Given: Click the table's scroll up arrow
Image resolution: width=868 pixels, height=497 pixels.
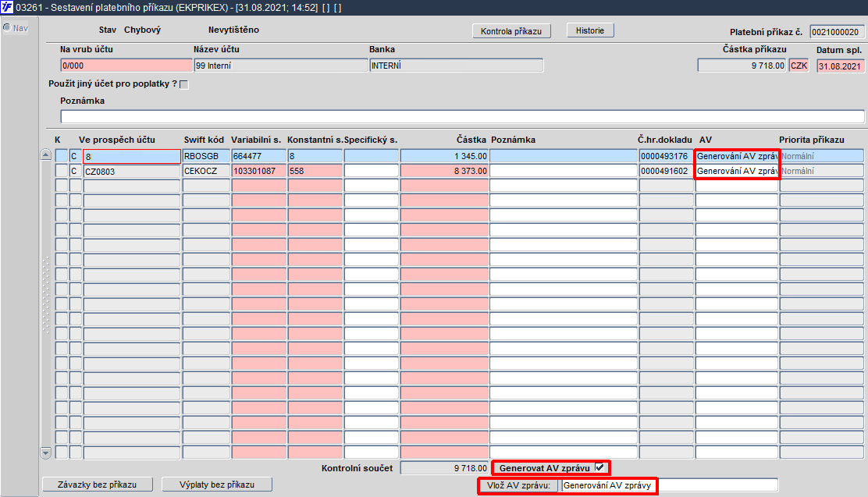Looking at the screenshot, I should (x=46, y=155).
